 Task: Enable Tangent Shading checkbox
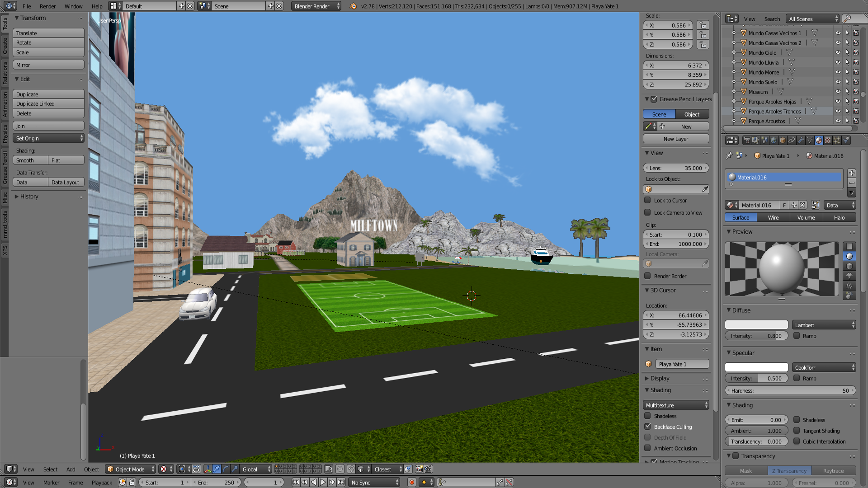point(797,431)
